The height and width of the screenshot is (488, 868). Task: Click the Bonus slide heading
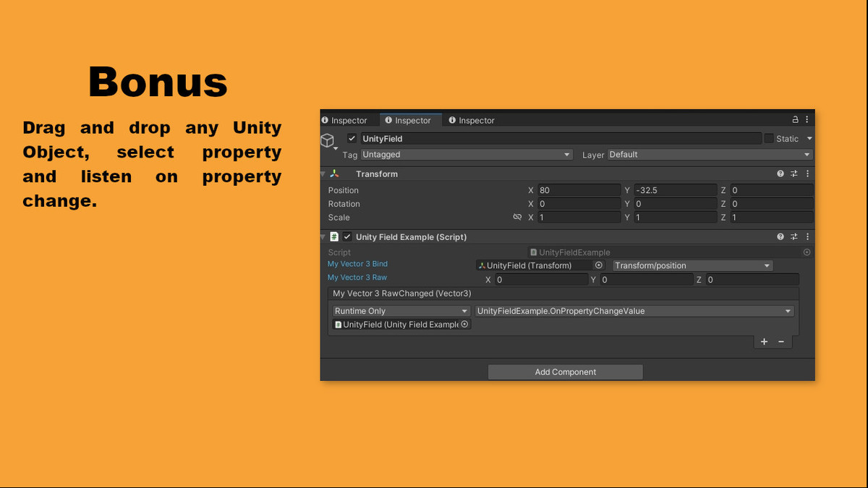158,82
